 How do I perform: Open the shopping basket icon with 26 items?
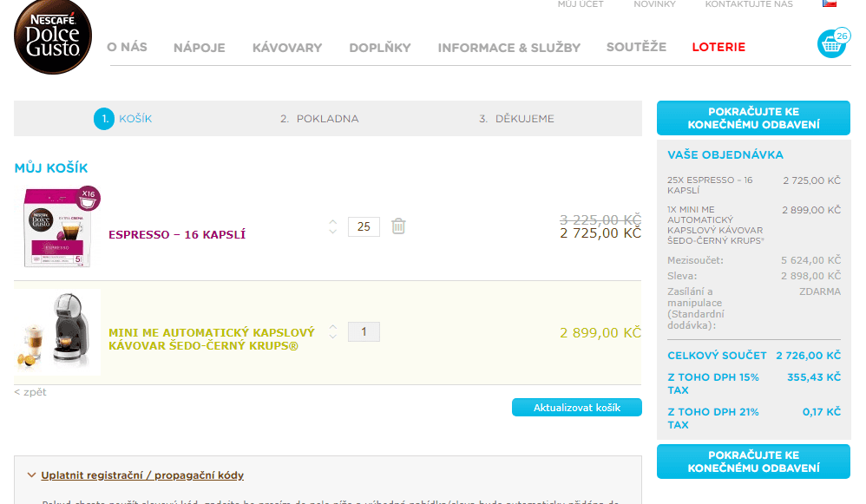coord(833,42)
